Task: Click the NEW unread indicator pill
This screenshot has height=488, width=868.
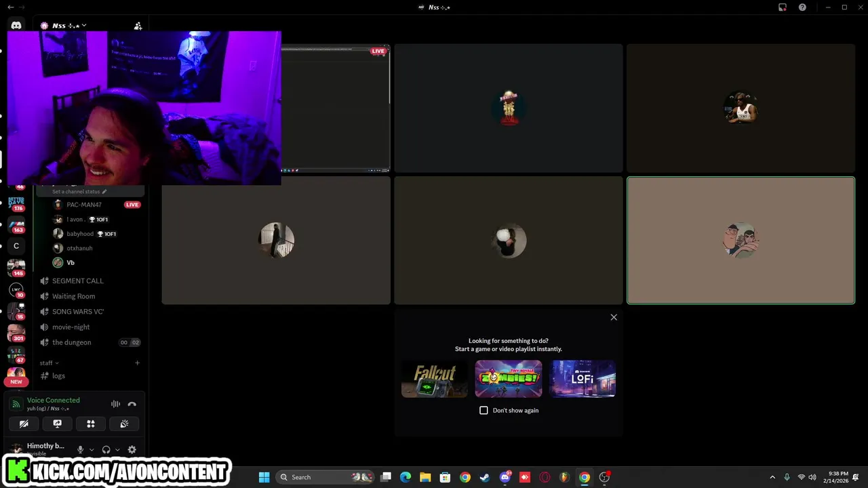Action: click(16, 382)
